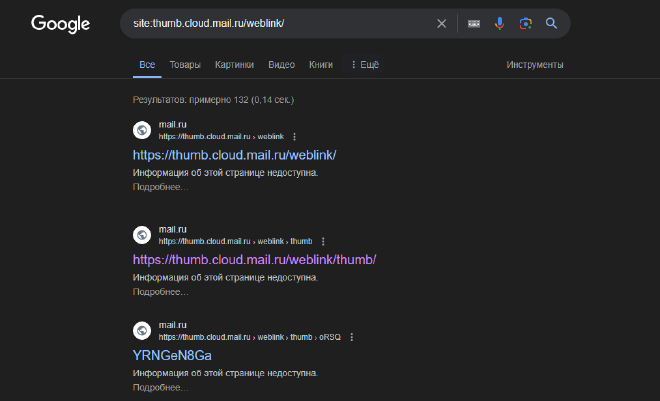
Task: Switch to the Картинки tab
Action: click(234, 65)
